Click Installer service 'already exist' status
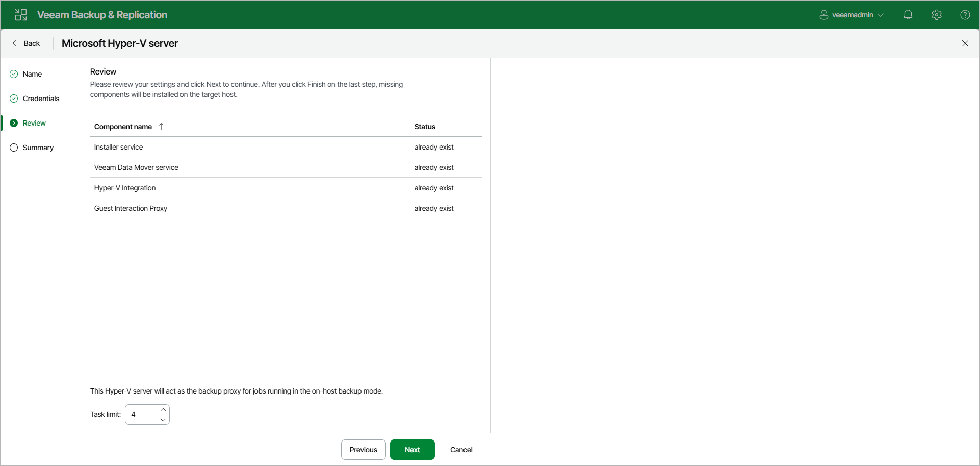980x466 pixels. pyautogui.click(x=434, y=147)
